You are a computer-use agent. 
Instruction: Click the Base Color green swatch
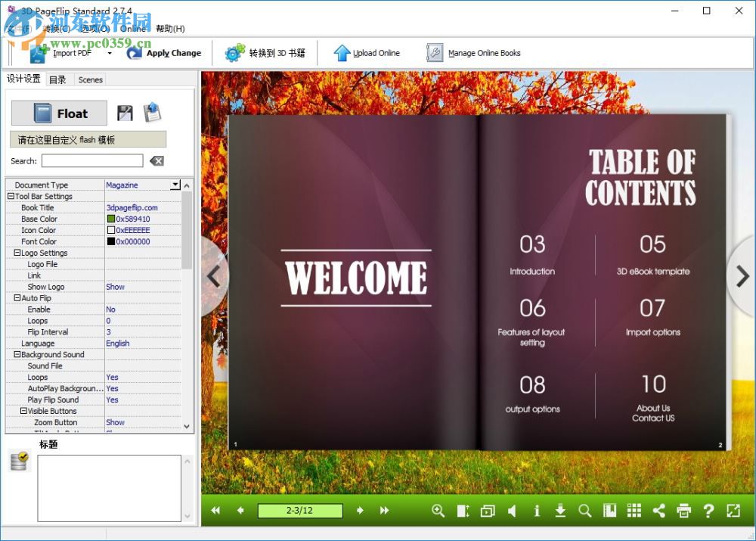click(111, 219)
